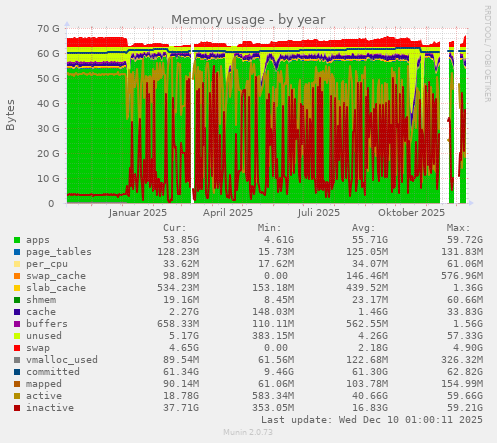Click the Bytes y-axis label
The width and height of the screenshot is (497, 443).
[x=10, y=115]
